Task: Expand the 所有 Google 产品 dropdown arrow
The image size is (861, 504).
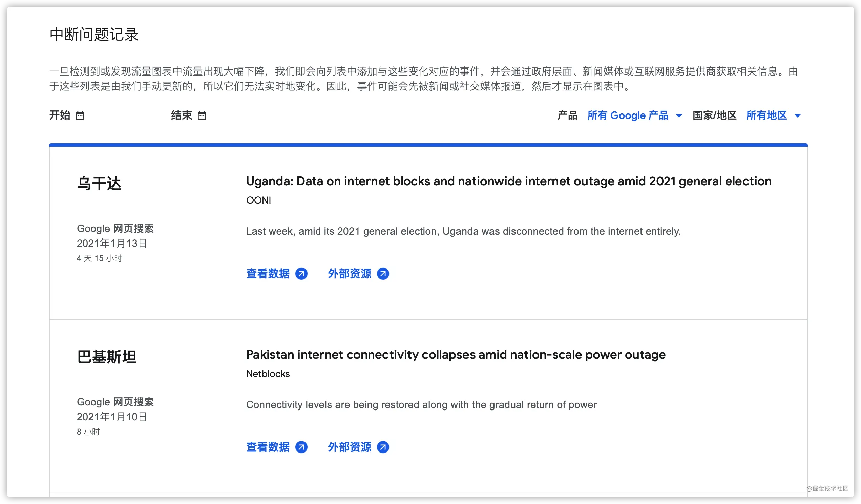Action: pyautogui.click(x=679, y=116)
